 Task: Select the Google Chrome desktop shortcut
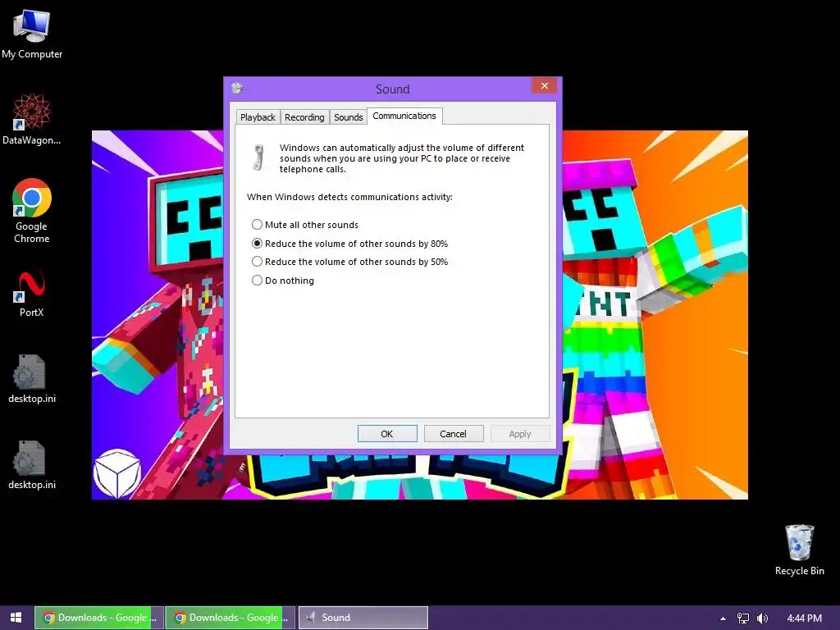pos(32,211)
